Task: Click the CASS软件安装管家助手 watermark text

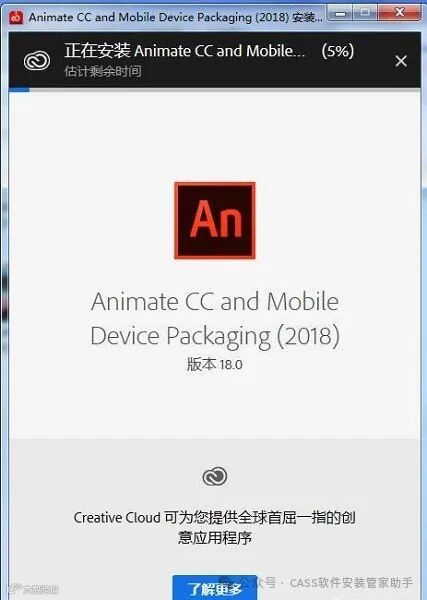Action: 351,583
